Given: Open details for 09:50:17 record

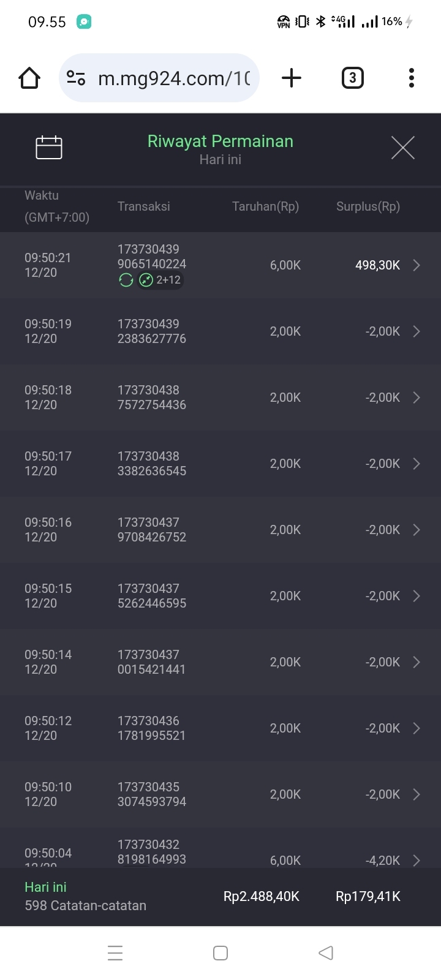Looking at the screenshot, I should [x=417, y=464].
